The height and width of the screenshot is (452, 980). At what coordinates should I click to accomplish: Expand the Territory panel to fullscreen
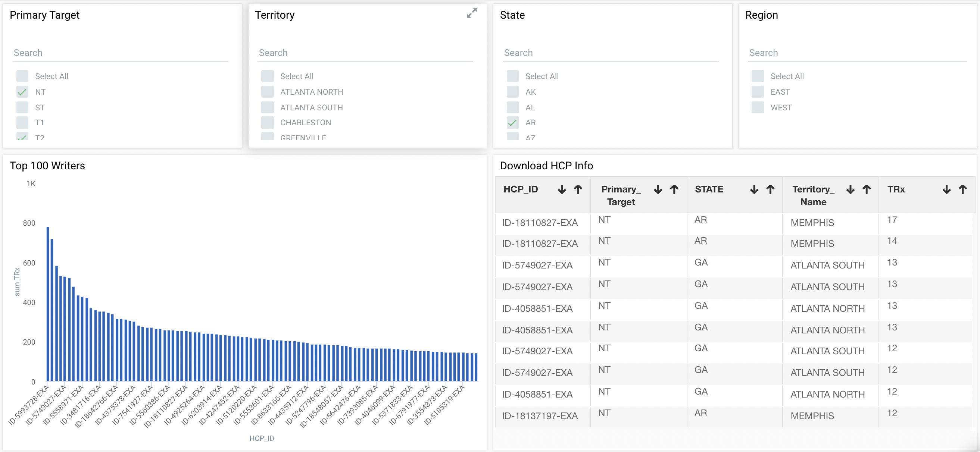click(x=471, y=13)
